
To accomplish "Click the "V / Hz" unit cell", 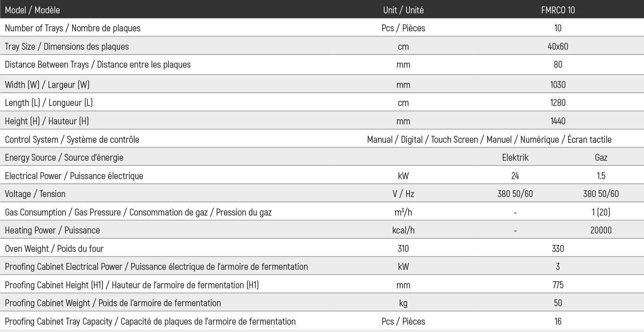I will tap(403, 194).
